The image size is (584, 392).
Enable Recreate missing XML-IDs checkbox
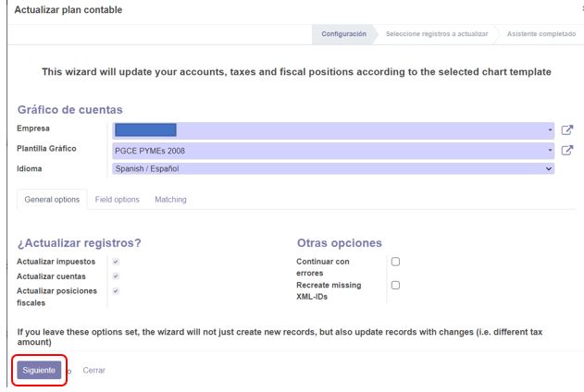(x=395, y=286)
